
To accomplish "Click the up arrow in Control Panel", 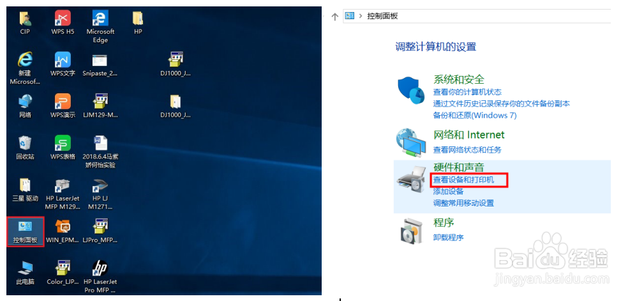I will pos(334,17).
